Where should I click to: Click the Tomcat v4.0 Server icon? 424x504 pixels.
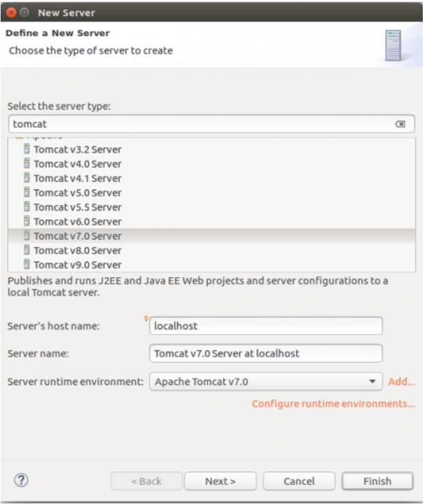click(x=26, y=163)
